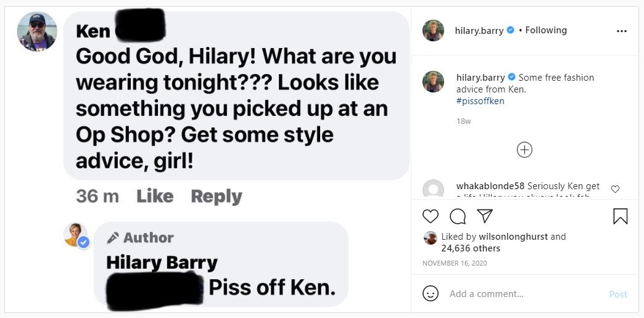
Task: Load more comments with plus circle
Action: pos(524,150)
